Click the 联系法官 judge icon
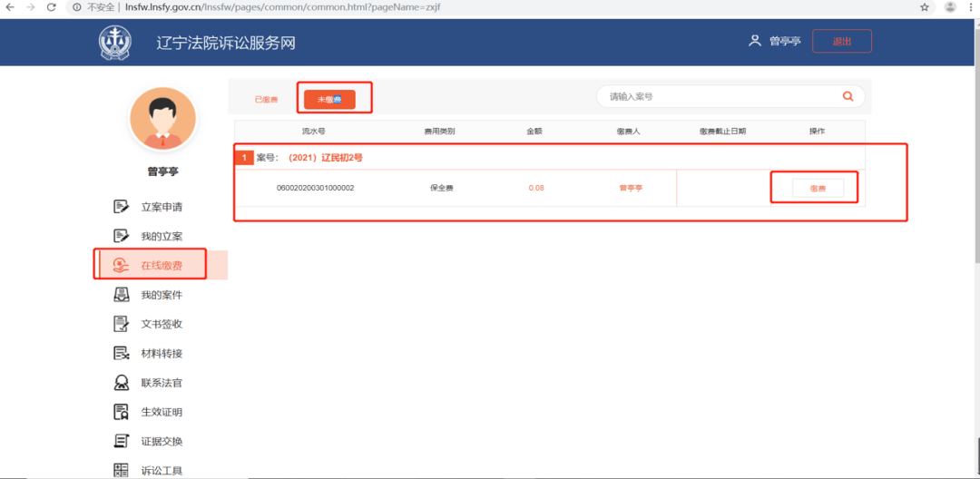The image size is (980, 479). (x=121, y=383)
